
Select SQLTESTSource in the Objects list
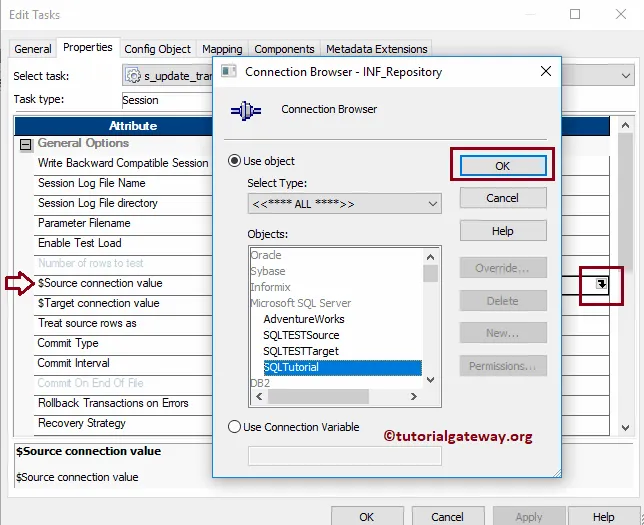pyautogui.click(x=301, y=335)
